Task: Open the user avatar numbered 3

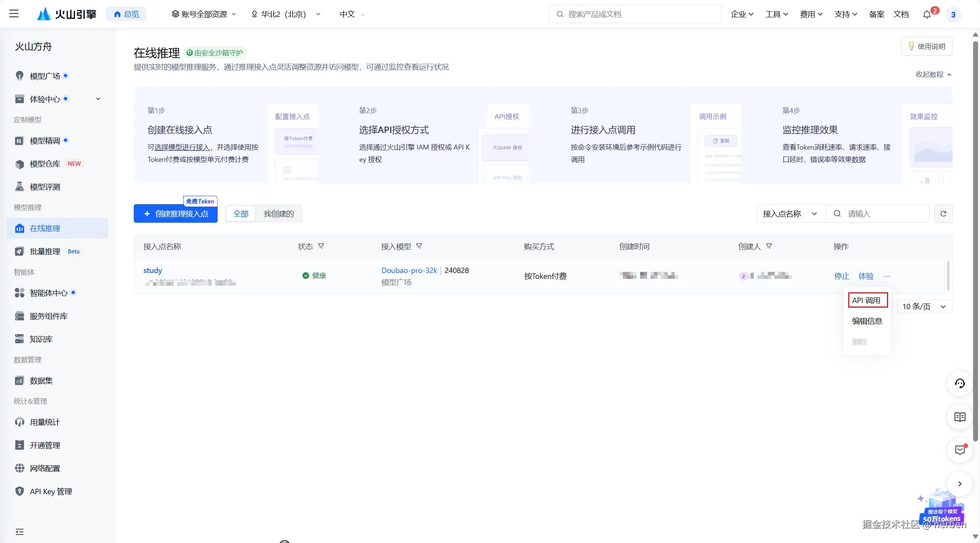Action: [953, 15]
